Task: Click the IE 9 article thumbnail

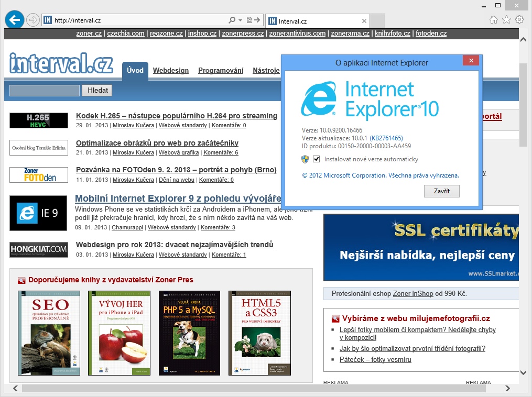Action: point(38,213)
